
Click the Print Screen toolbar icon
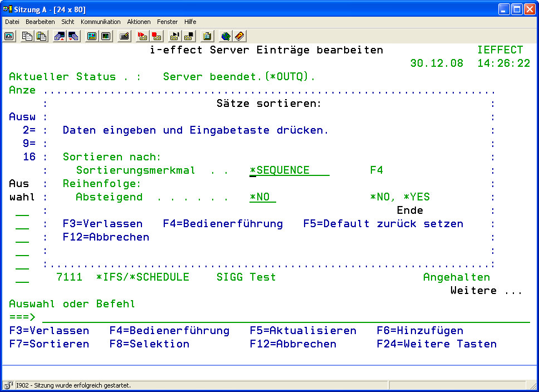9,36
